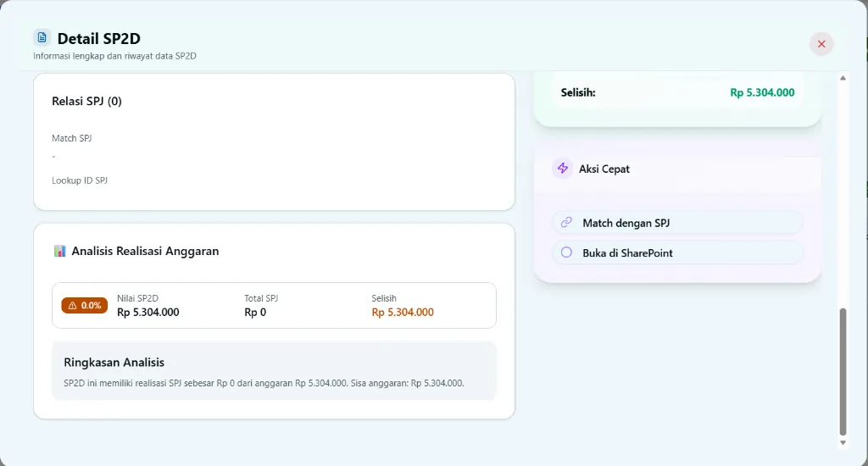Screen dimensions: 868x466
Task: Click the bar chart icon beside Analisis Realisasi Anggaran
Action: point(59,251)
